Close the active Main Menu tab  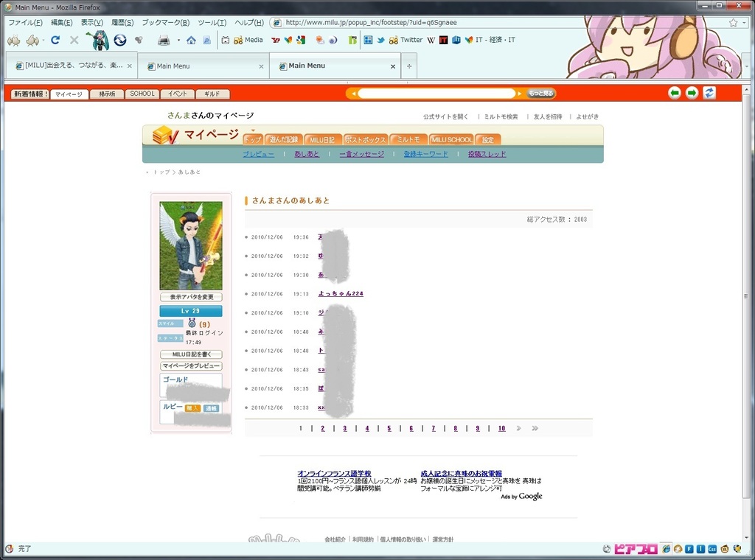393,66
